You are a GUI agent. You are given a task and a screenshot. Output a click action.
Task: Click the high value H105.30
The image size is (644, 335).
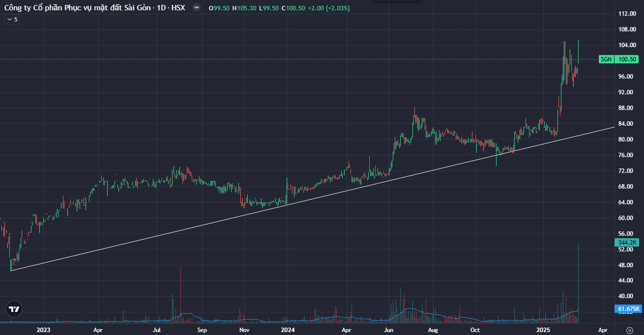[x=245, y=8]
